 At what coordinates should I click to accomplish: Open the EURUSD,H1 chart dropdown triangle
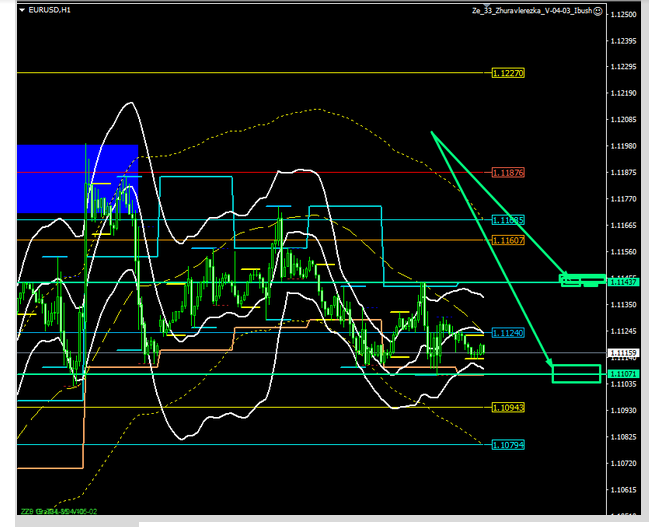coord(23,10)
